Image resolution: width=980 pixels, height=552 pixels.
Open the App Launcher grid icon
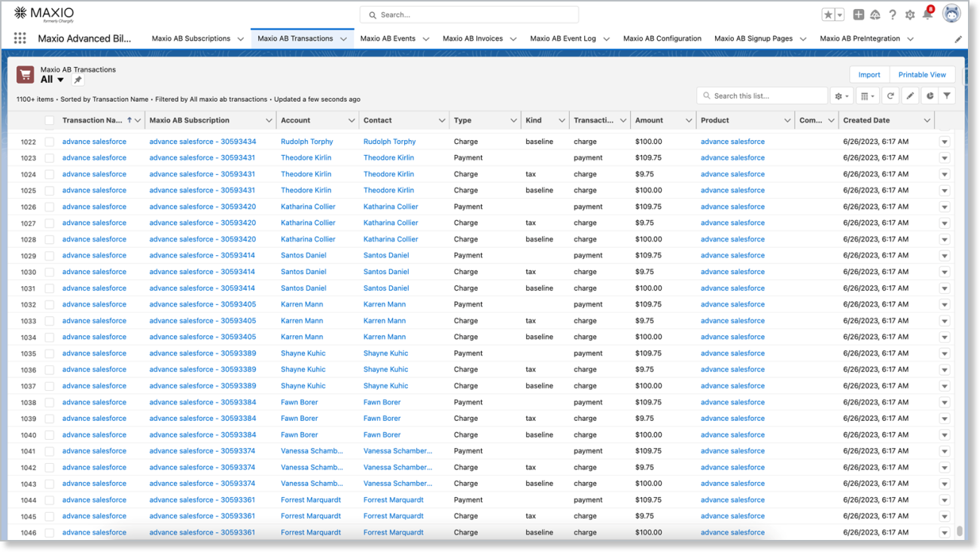[20, 38]
